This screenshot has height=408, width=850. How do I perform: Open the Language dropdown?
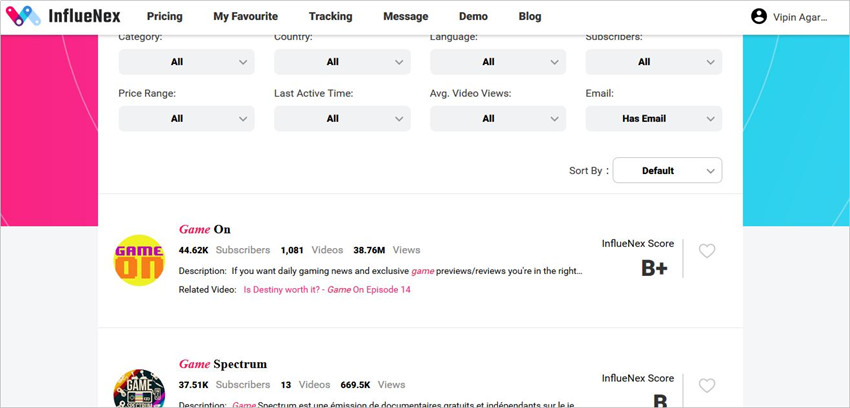tap(498, 62)
